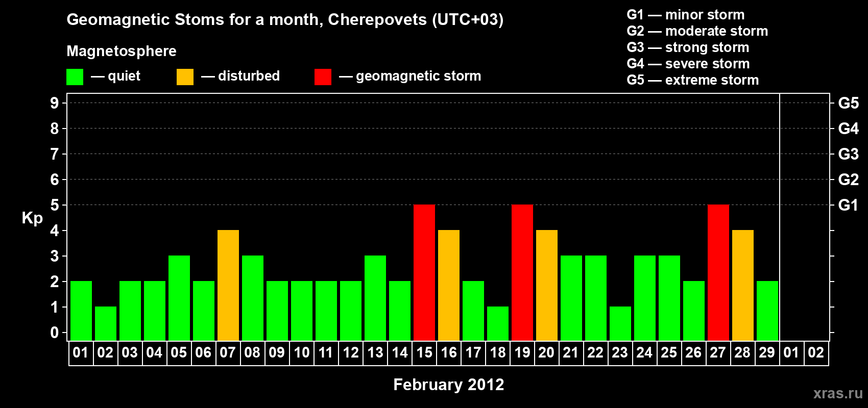Click the red bar for February 15
Image resolution: width=868 pixels, height=408 pixels.
tap(424, 273)
